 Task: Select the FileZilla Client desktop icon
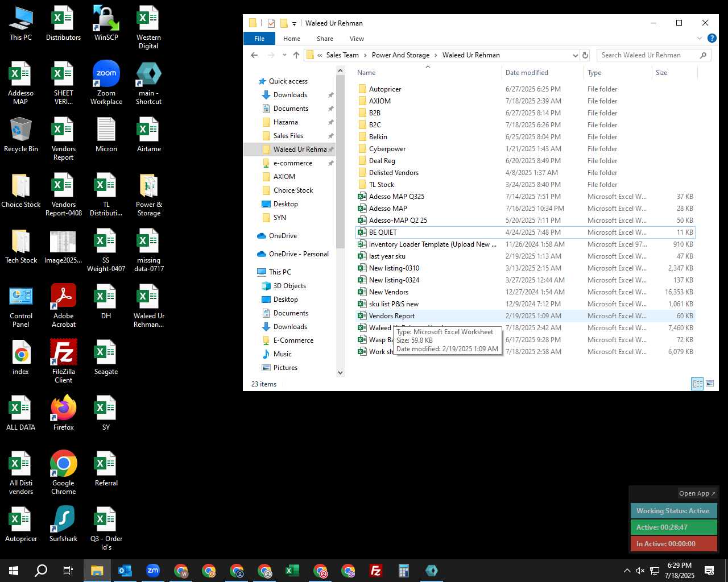pyautogui.click(x=64, y=361)
